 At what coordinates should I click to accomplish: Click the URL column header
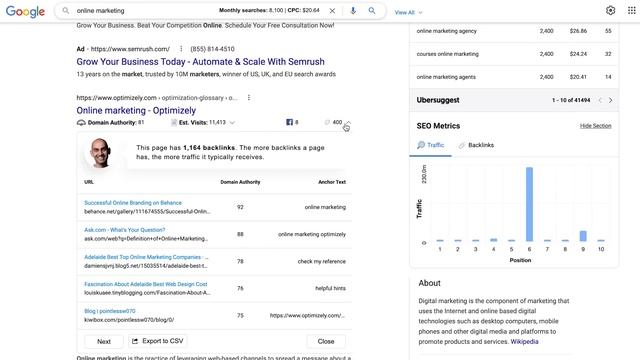pos(89,182)
